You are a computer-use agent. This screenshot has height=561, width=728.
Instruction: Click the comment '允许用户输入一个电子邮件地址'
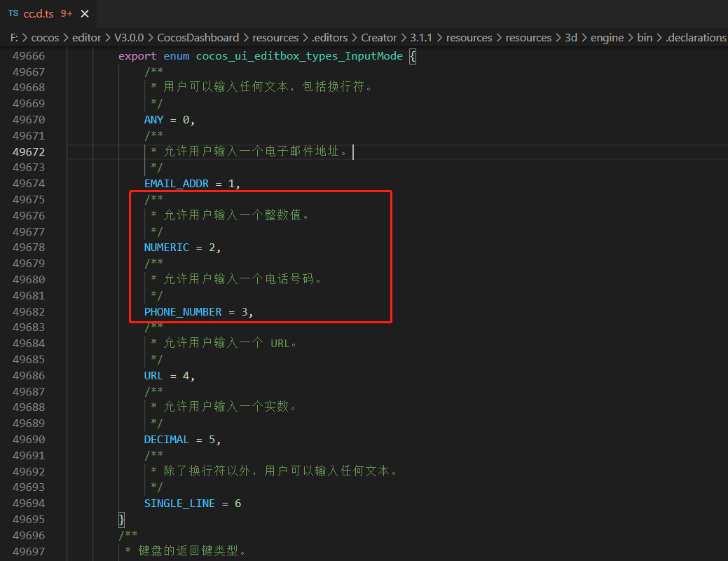pyautogui.click(x=252, y=151)
